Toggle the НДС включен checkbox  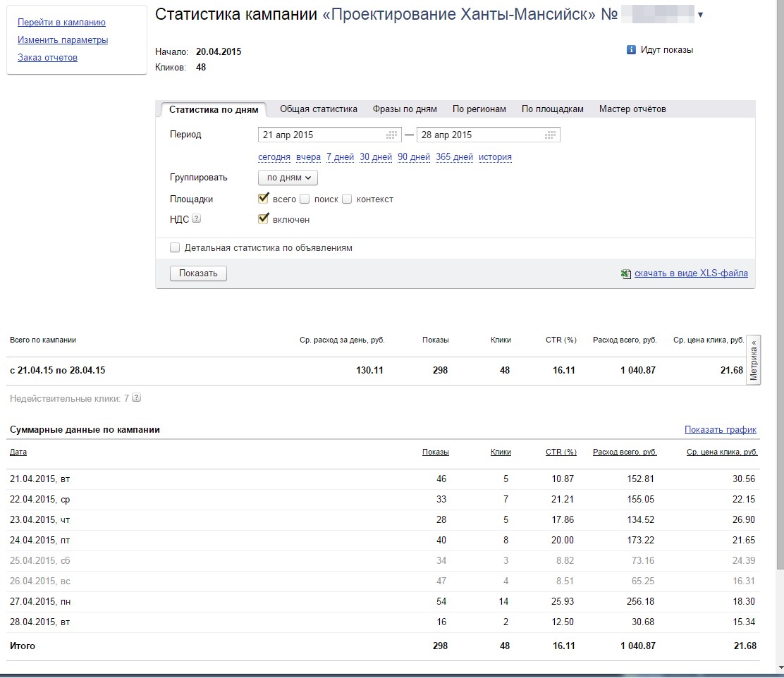point(263,219)
